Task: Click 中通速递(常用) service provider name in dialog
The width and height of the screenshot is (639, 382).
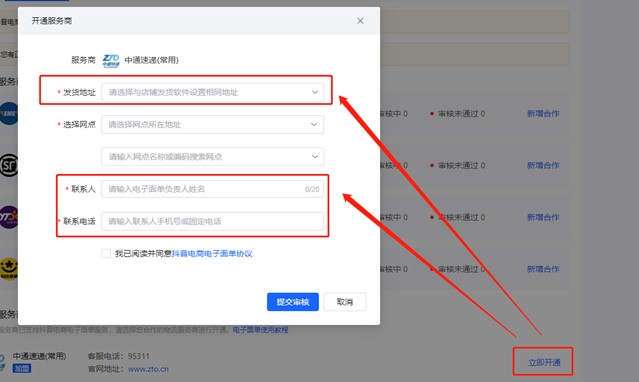Action: pos(152,60)
